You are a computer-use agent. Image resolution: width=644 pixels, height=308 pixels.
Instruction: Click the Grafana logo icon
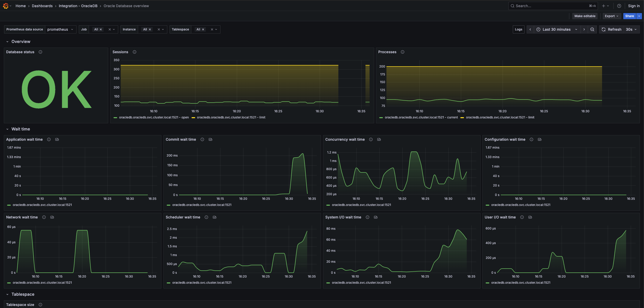(6, 6)
